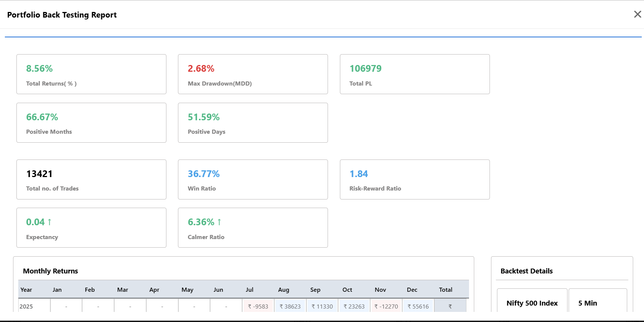This screenshot has width=644, height=322.
Task: Click the Positive Days 51.59% card
Action: [x=253, y=123]
